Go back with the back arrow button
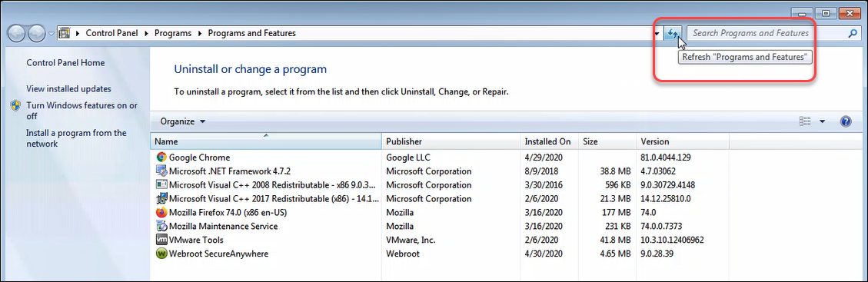 pyautogui.click(x=16, y=34)
